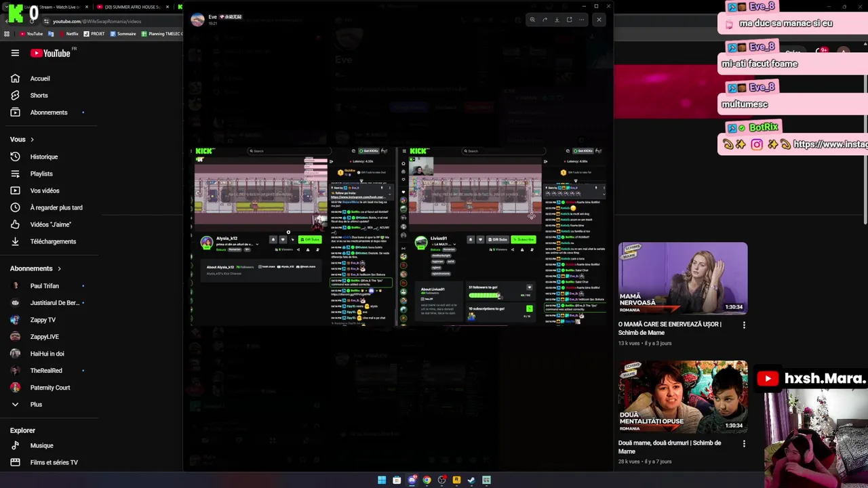Open the more options ellipsis in viewer
This screenshot has height=488, width=868.
(581, 20)
